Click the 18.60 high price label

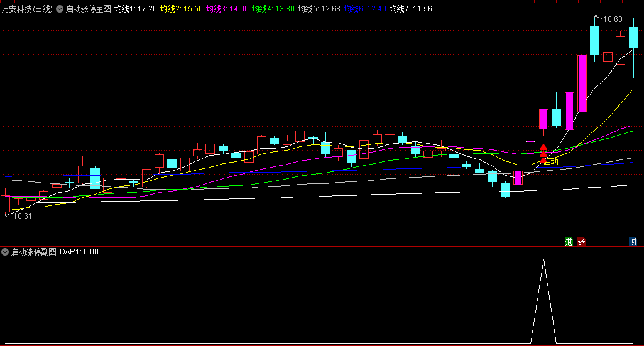(613, 19)
